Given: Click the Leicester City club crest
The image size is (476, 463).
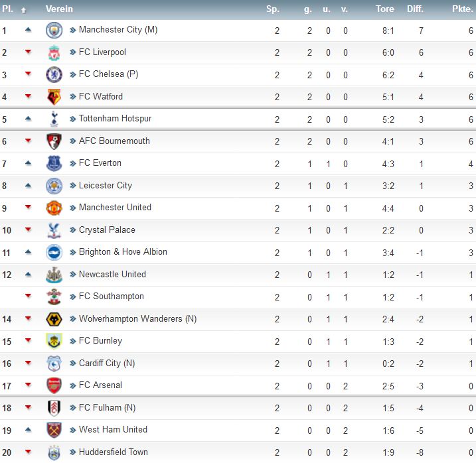Looking at the screenshot, I should click(x=54, y=186).
